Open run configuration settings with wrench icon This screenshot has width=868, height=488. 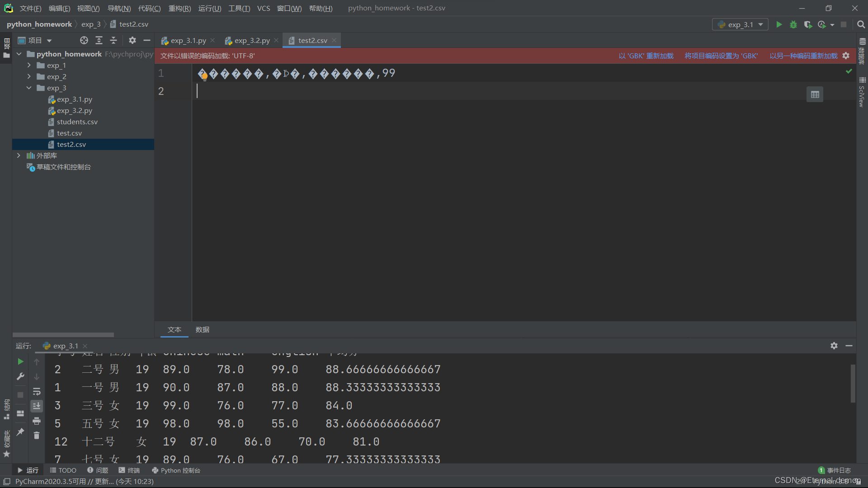tap(20, 376)
